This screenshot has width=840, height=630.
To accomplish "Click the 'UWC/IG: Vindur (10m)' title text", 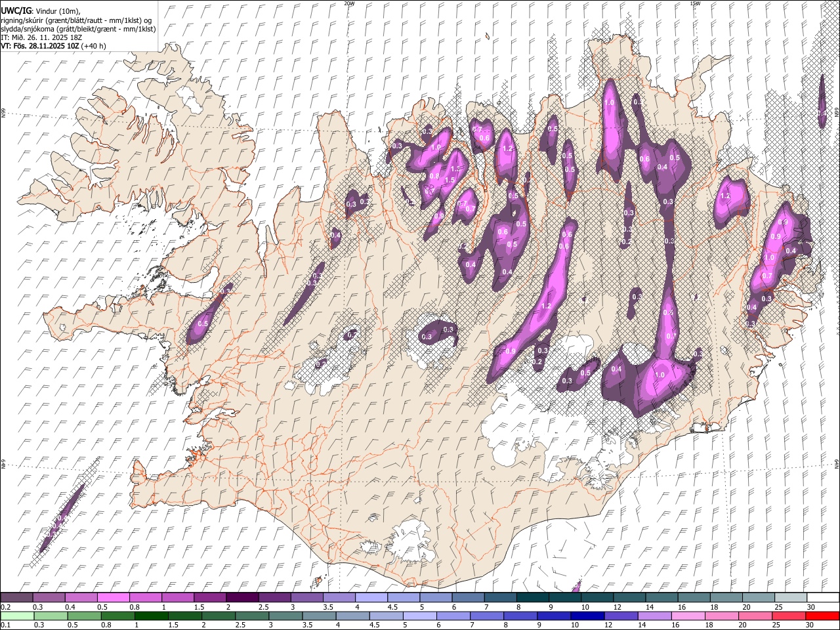I will tap(41, 10).
